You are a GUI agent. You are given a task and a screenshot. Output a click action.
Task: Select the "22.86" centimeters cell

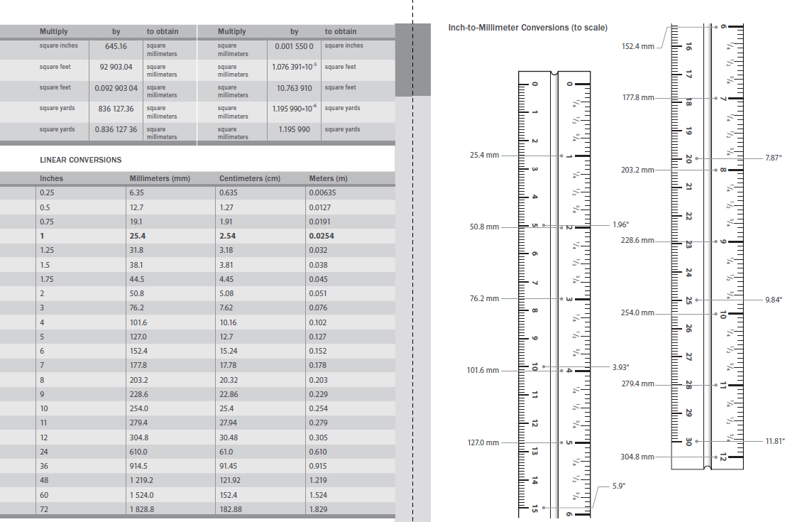(229, 394)
